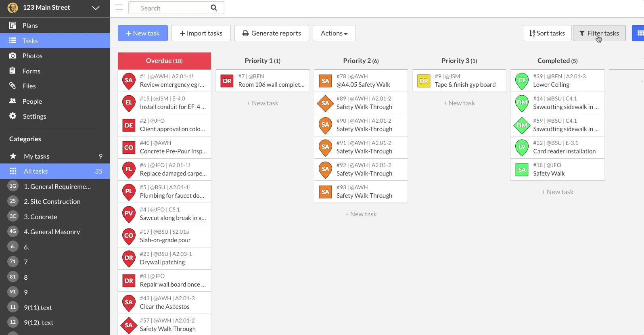Click into the Search input field
The height and width of the screenshot is (335, 644).
(x=171, y=8)
